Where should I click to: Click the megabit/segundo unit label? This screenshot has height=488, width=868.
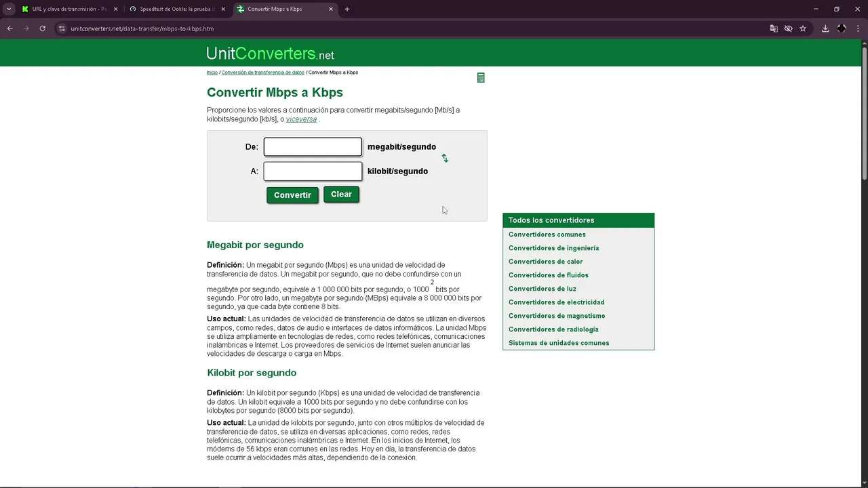[x=401, y=147]
